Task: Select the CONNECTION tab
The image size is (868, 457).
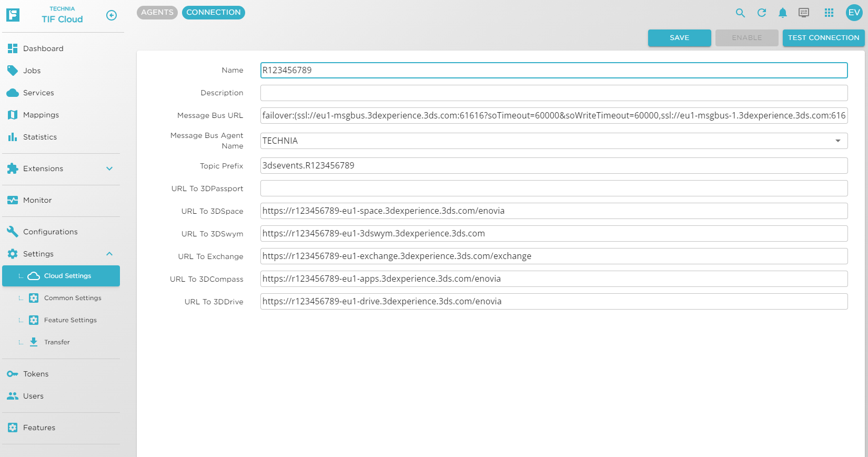Action: [213, 13]
